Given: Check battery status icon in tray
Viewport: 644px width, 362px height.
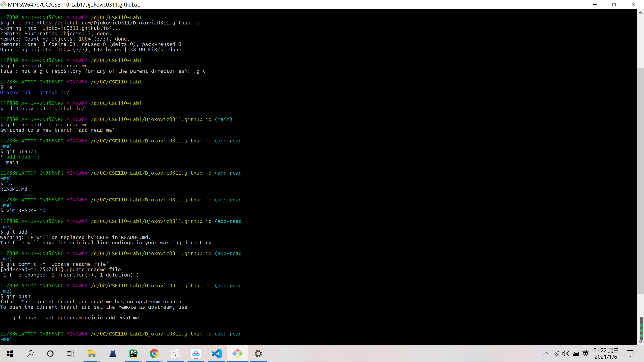Looking at the screenshot, I should (x=576, y=353).
